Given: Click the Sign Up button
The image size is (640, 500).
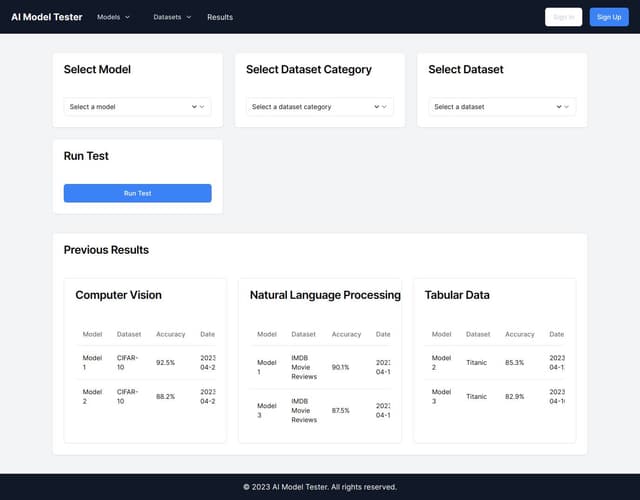Looking at the screenshot, I should [609, 17].
